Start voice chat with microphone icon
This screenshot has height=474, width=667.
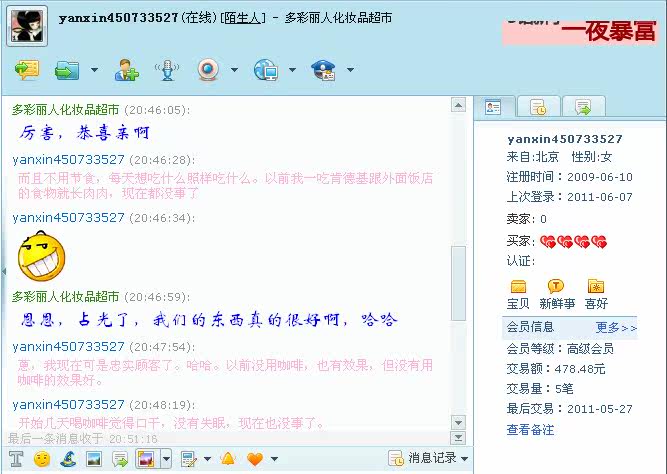167,70
